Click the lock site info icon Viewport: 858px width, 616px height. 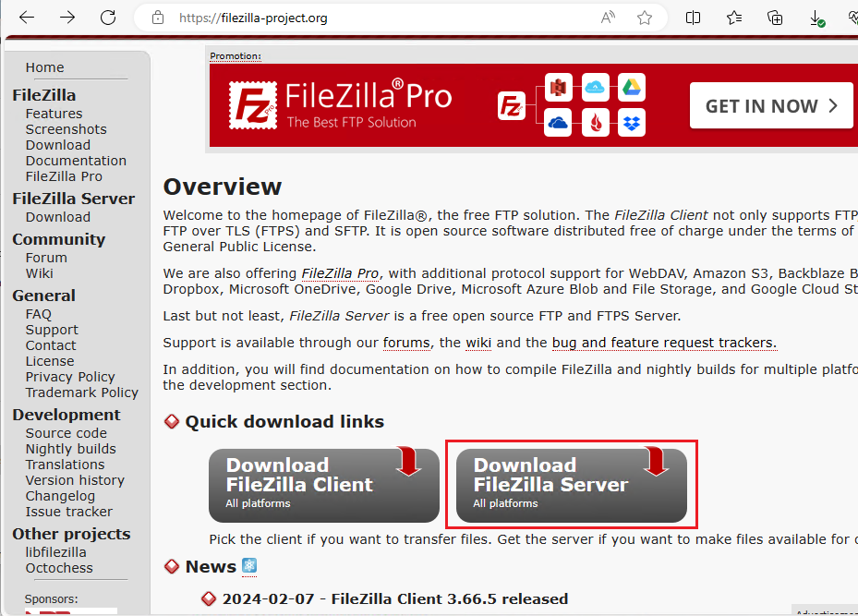pyautogui.click(x=158, y=18)
